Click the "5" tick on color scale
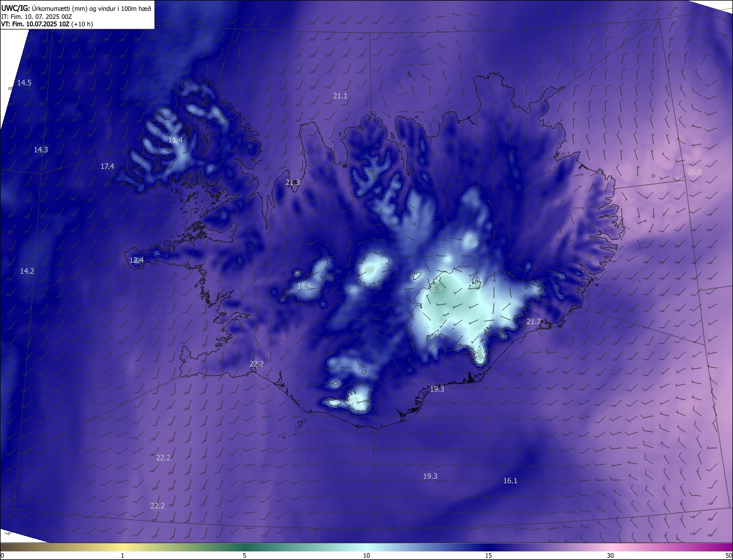Screen dimensions: 733x560 [x=245, y=555]
